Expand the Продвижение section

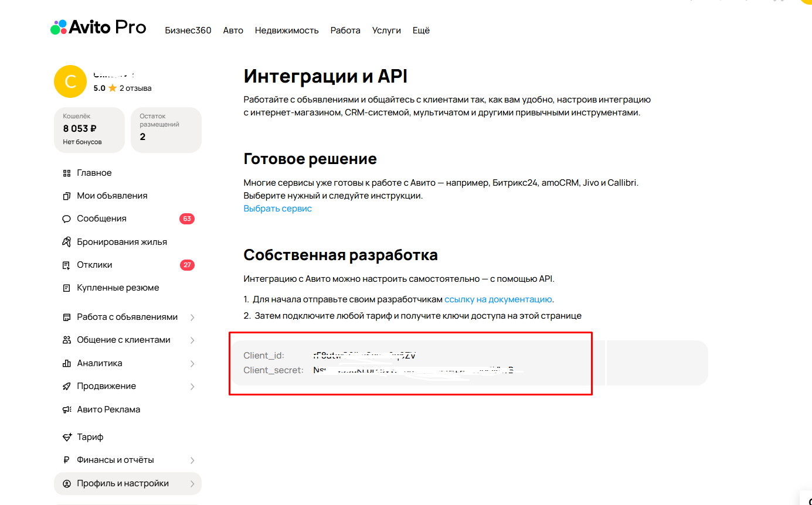pyautogui.click(x=192, y=385)
